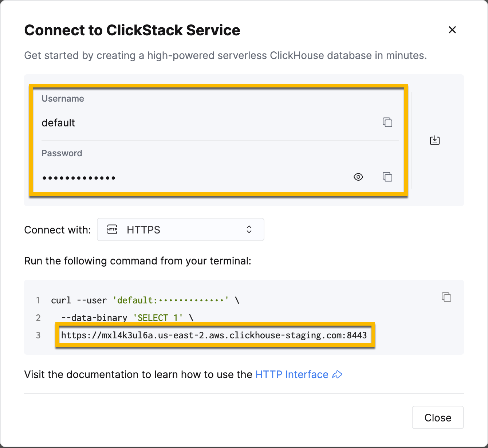The width and height of the screenshot is (488, 448).
Task: Click the eye icon next to the password
Action: pos(358,177)
